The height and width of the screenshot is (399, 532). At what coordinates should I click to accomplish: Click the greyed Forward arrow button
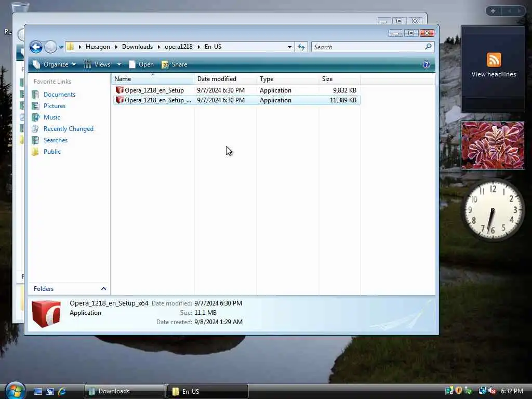click(x=50, y=47)
